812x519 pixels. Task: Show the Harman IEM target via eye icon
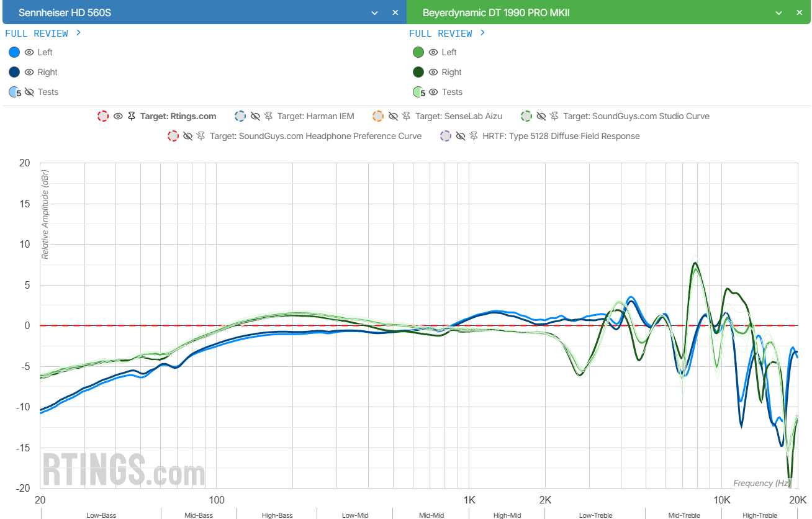coord(255,116)
